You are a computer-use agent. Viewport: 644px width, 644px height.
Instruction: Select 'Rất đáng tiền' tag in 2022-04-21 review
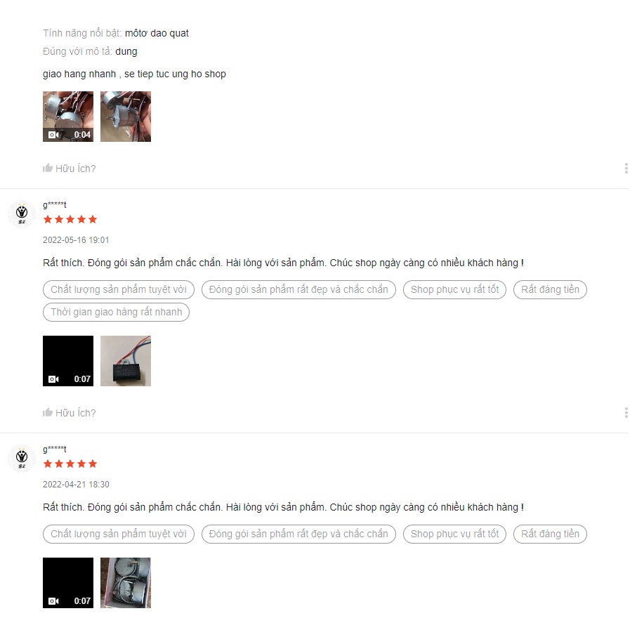pyautogui.click(x=550, y=534)
